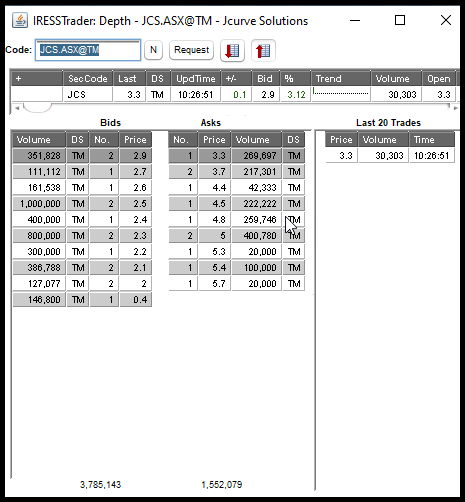The width and height of the screenshot is (465, 502).
Task: Click the red down-arrow depth icon
Action: tap(232, 51)
